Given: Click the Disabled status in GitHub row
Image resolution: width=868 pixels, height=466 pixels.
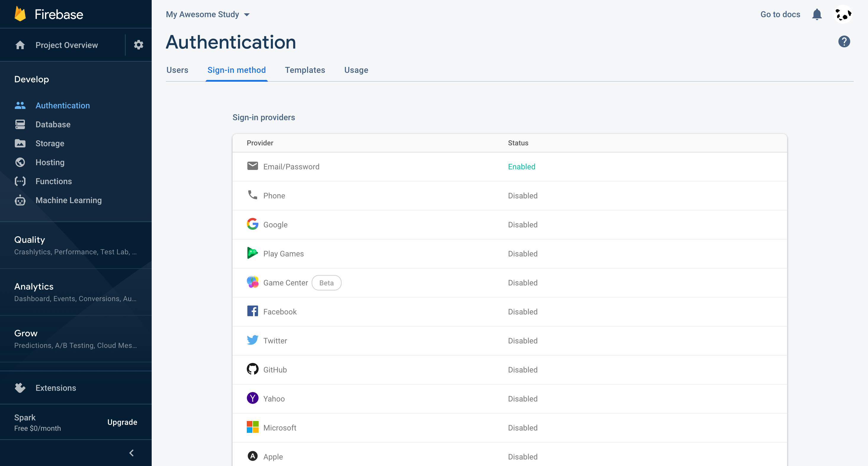Looking at the screenshot, I should (523, 369).
